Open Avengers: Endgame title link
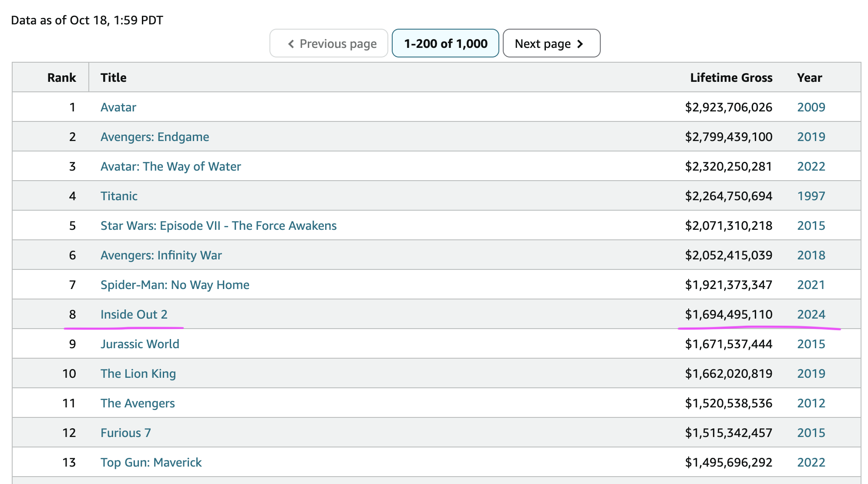The image size is (868, 484). [x=155, y=137]
